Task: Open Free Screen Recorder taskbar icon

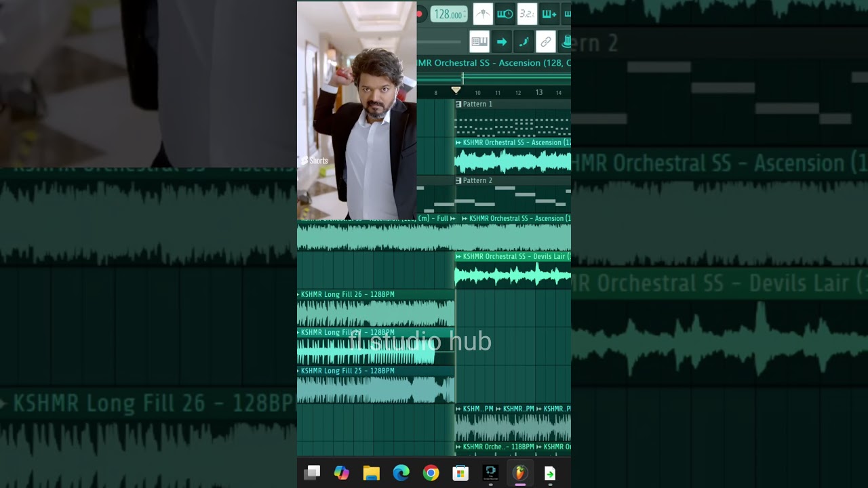Action: pos(490,473)
